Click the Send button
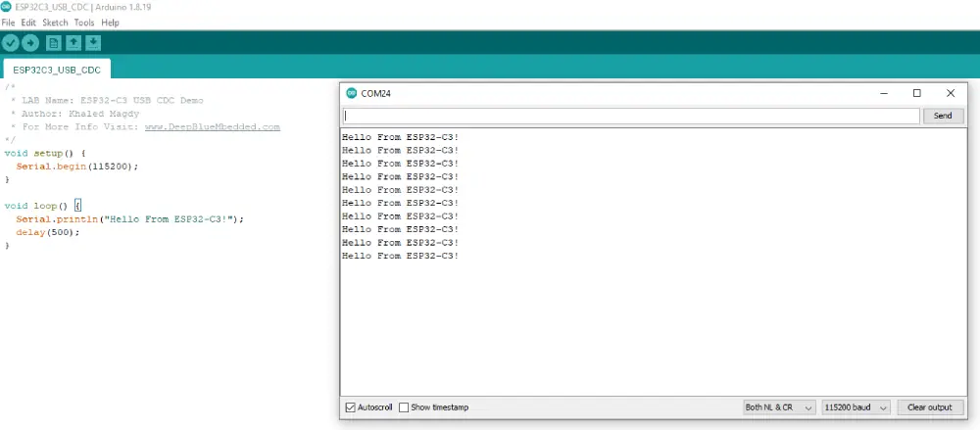 [x=943, y=116]
